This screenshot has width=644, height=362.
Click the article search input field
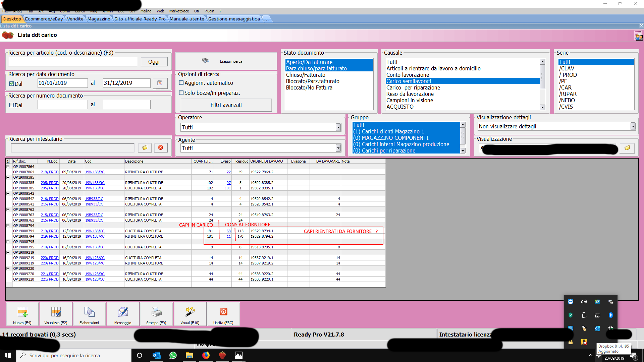coord(72,62)
